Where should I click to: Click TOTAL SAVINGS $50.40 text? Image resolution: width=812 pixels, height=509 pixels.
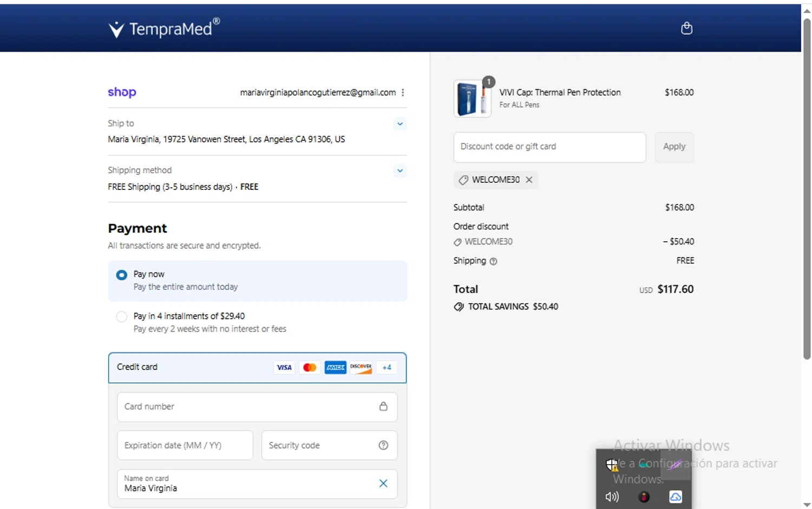point(513,307)
